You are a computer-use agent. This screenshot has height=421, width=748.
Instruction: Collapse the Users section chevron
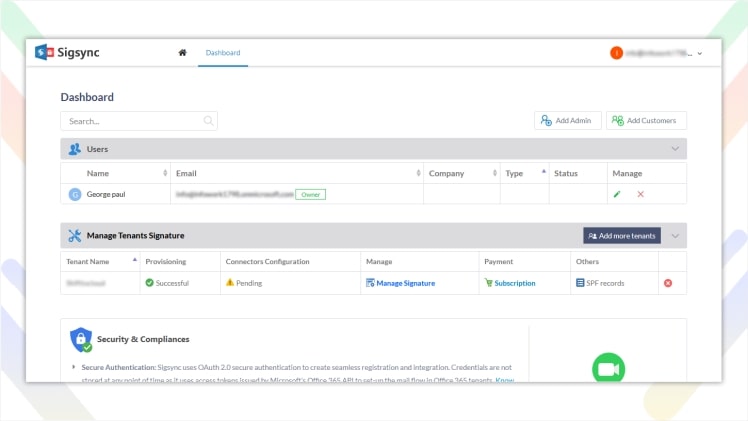coord(675,149)
